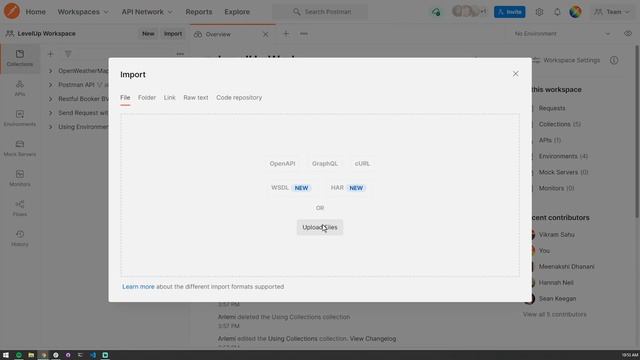This screenshot has width=640, height=360.
Task: Open Workspace Settings
Action: [567, 60]
